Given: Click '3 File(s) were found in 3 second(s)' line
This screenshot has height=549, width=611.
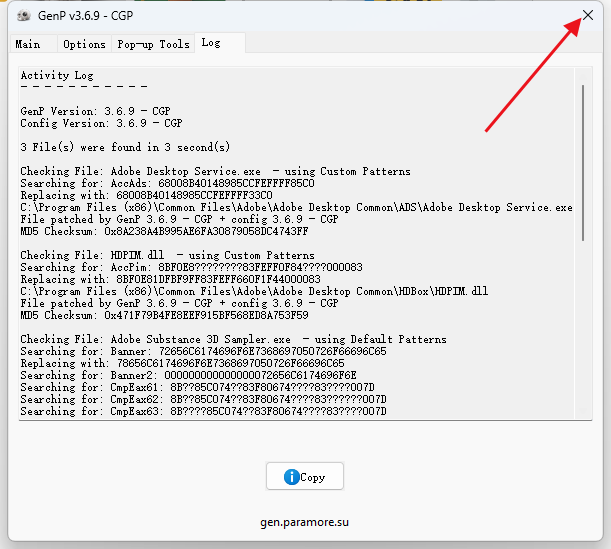Looking at the screenshot, I should [125, 147].
